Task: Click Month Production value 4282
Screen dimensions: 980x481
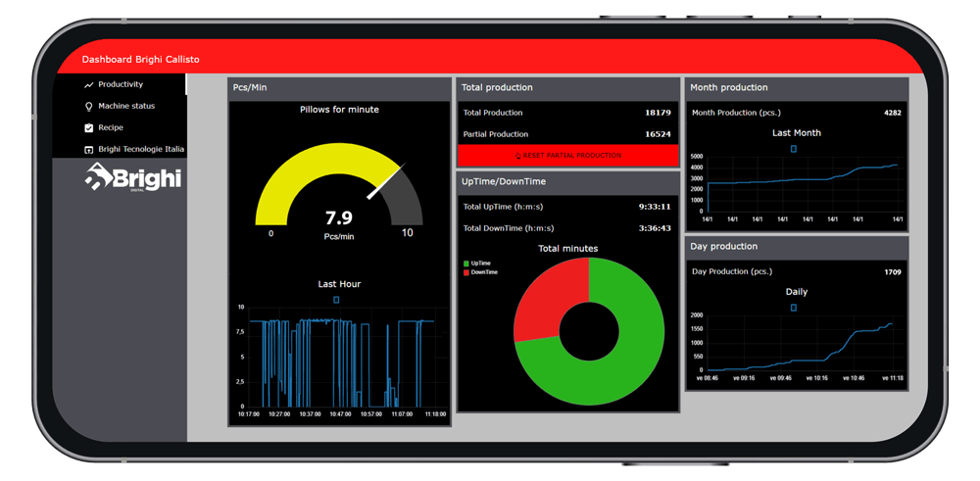Action: pos(893,113)
